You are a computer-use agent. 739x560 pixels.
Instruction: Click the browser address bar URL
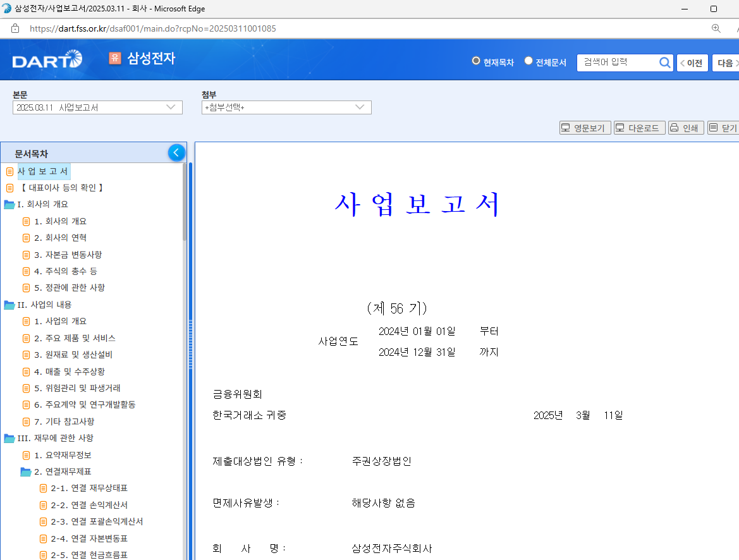(153, 28)
